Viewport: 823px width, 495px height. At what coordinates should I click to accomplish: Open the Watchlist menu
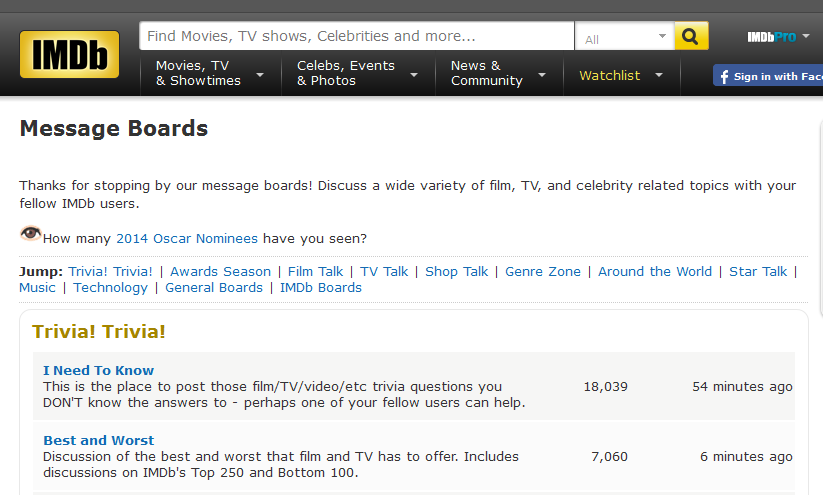tap(621, 75)
